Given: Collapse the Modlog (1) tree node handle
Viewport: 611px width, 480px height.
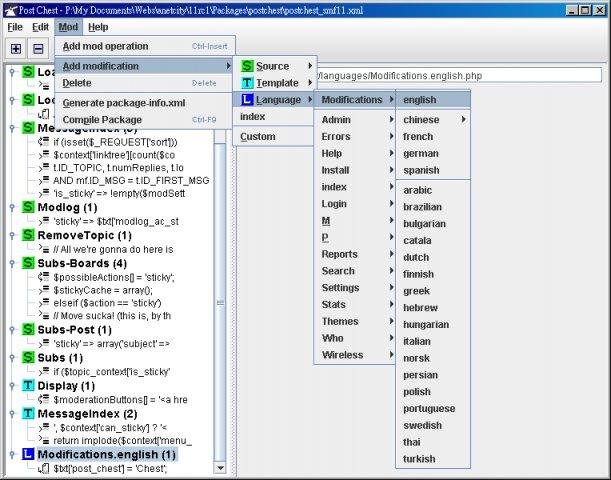Looking at the screenshot, I should click(12, 207).
